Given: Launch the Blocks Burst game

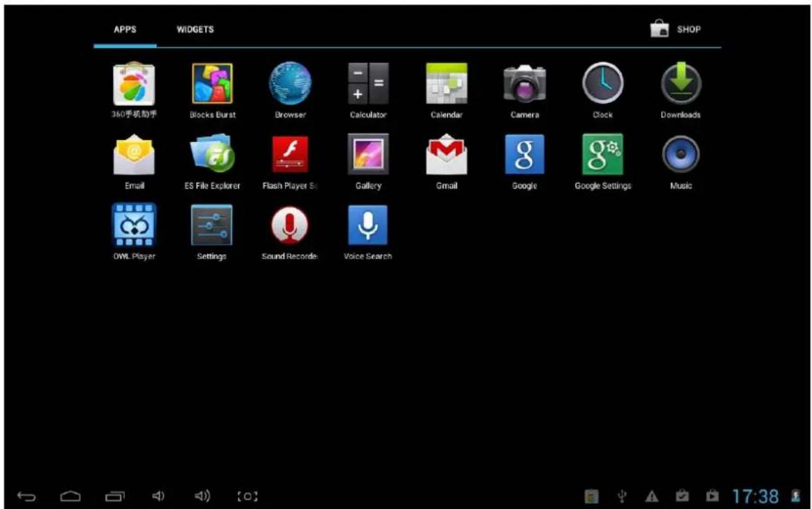Looking at the screenshot, I should pyautogui.click(x=212, y=91).
